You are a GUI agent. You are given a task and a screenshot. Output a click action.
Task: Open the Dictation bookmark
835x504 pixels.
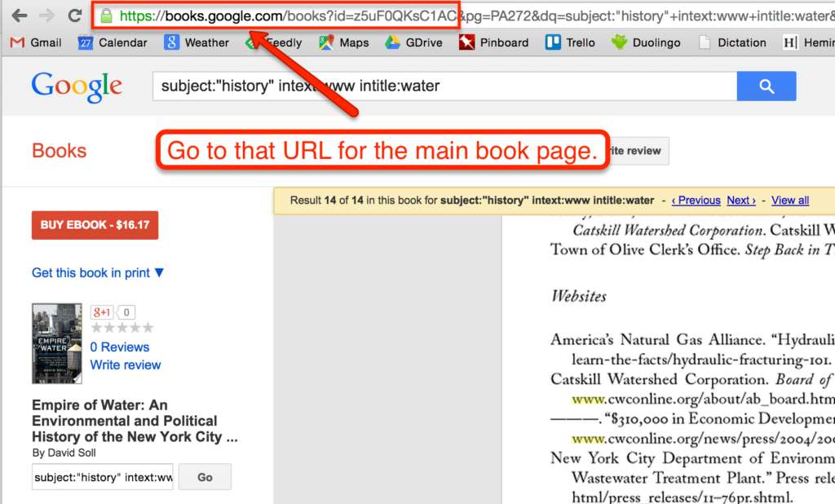click(x=731, y=42)
